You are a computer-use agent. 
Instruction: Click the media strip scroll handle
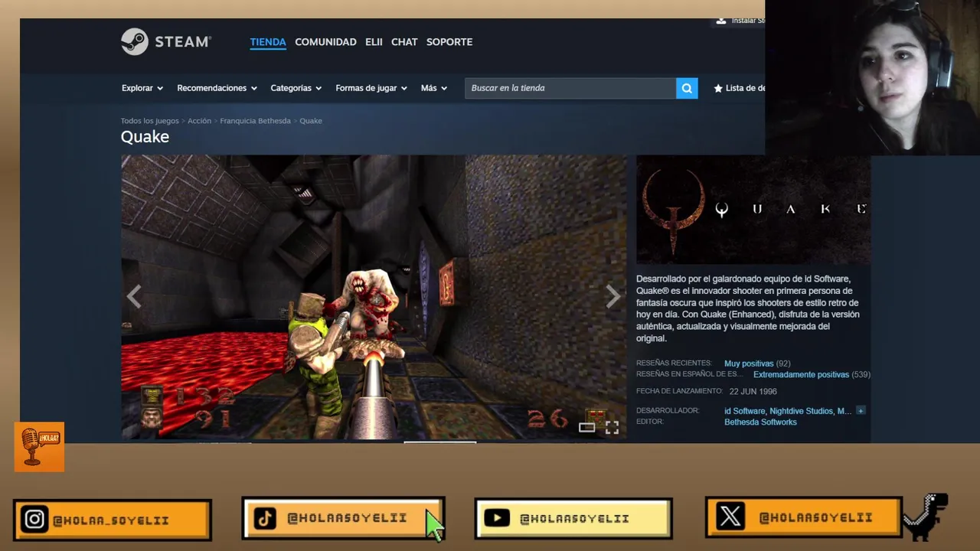tap(440, 441)
